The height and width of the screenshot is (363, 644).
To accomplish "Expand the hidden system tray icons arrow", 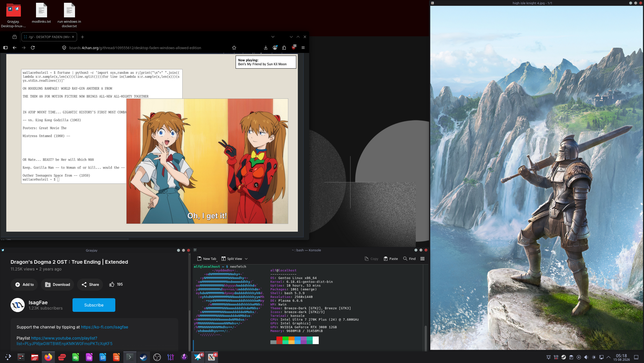I will [609, 357].
